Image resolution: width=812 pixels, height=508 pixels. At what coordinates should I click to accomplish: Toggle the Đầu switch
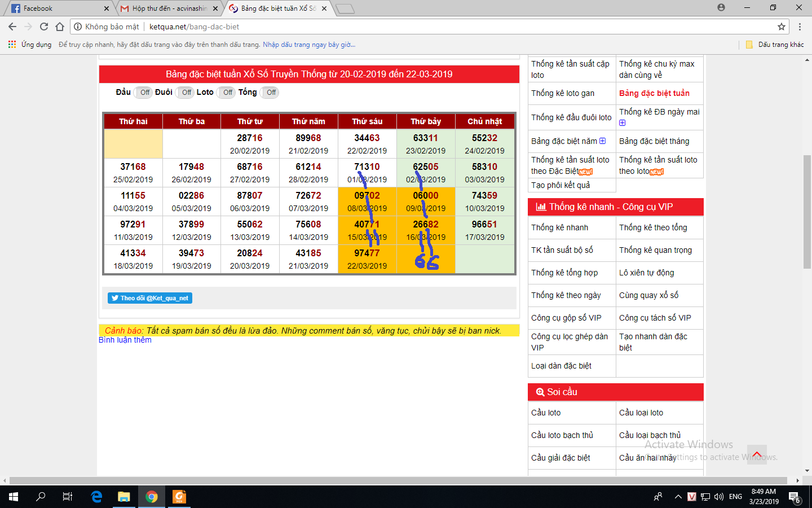[144, 93]
